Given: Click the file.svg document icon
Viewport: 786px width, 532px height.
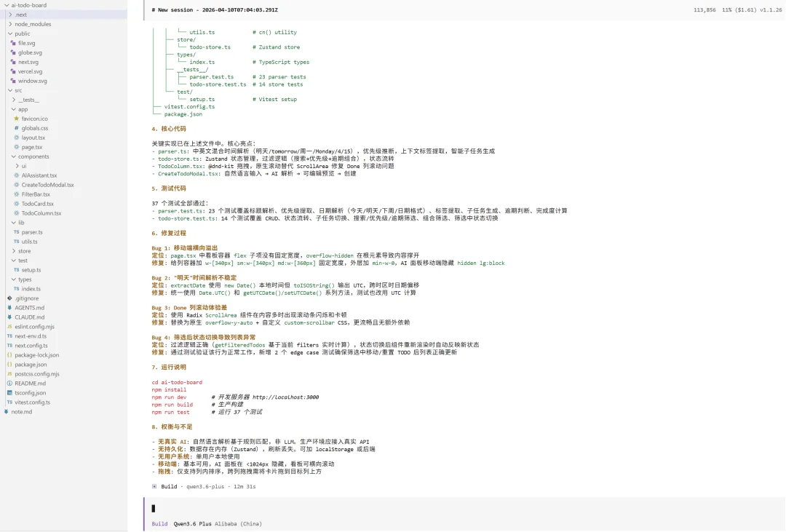Looking at the screenshot, I should (x=12, y=43).
